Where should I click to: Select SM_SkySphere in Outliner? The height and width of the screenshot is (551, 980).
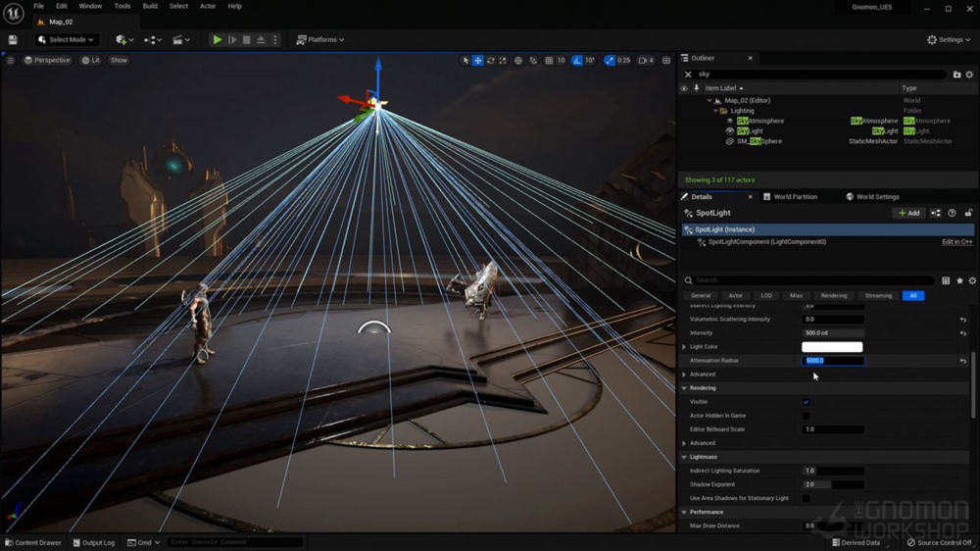759,141
